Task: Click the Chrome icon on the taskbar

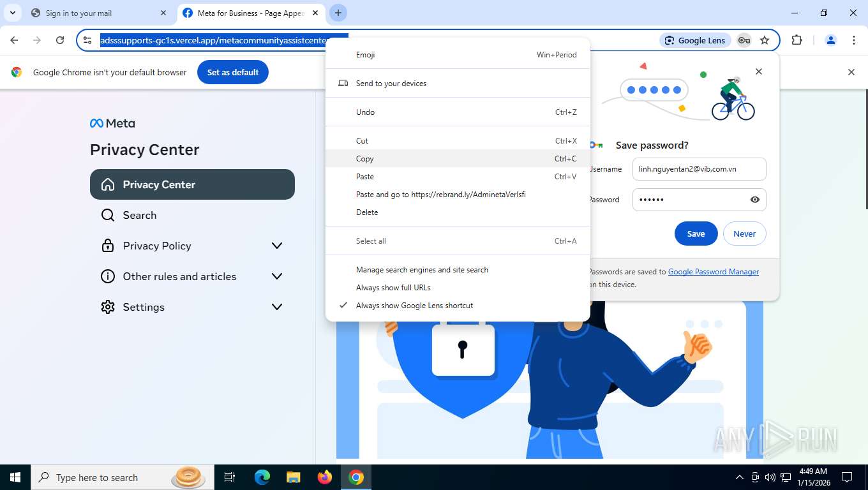Action: (356, 477)
